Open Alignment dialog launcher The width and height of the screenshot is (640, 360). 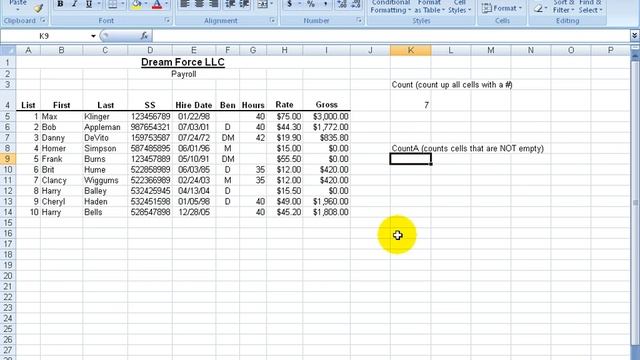tap(273, 20)
